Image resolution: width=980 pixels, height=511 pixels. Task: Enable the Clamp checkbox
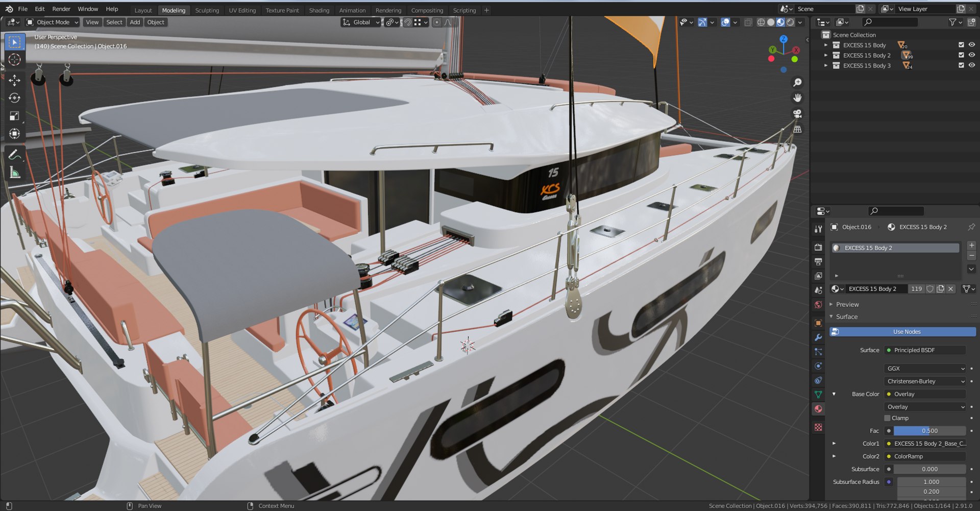(888, 418)
